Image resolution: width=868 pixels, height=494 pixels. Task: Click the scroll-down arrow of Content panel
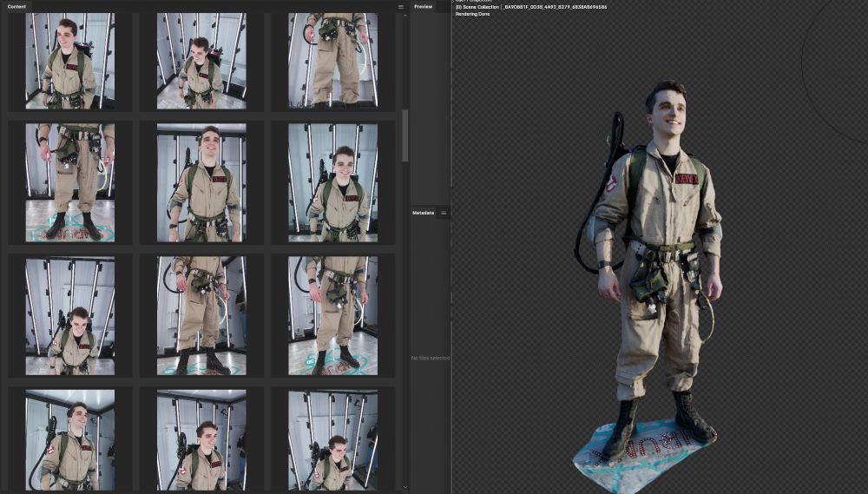click(x=405, y=487)
